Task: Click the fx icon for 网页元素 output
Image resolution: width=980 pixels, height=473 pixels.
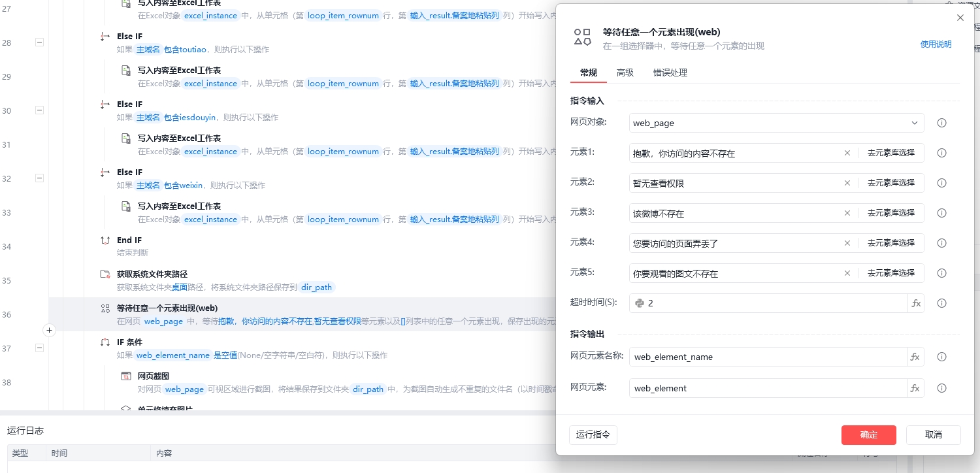Action: [x=915, y=388]
